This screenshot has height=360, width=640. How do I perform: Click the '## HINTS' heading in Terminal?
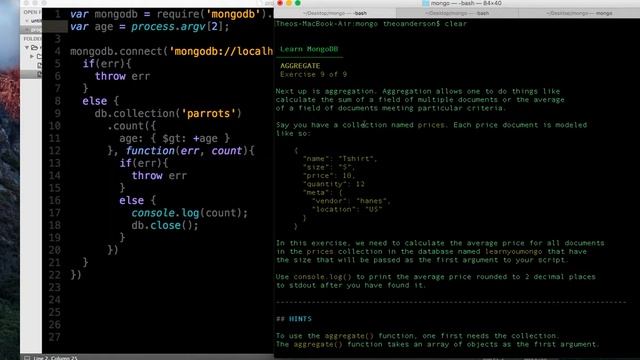coord(294,319)
